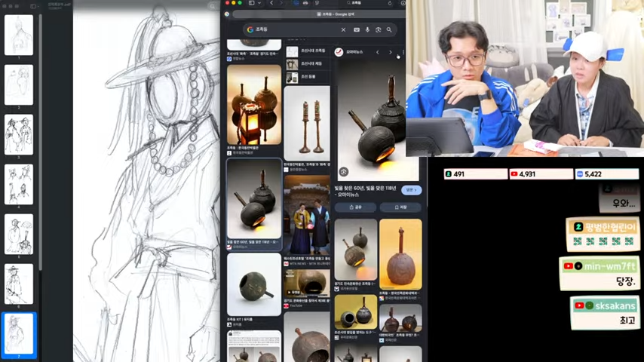Show the previous image in the preview panel
Image resolution: width=644 pixels, height=362 pixels.
click(x=378, y=52)
